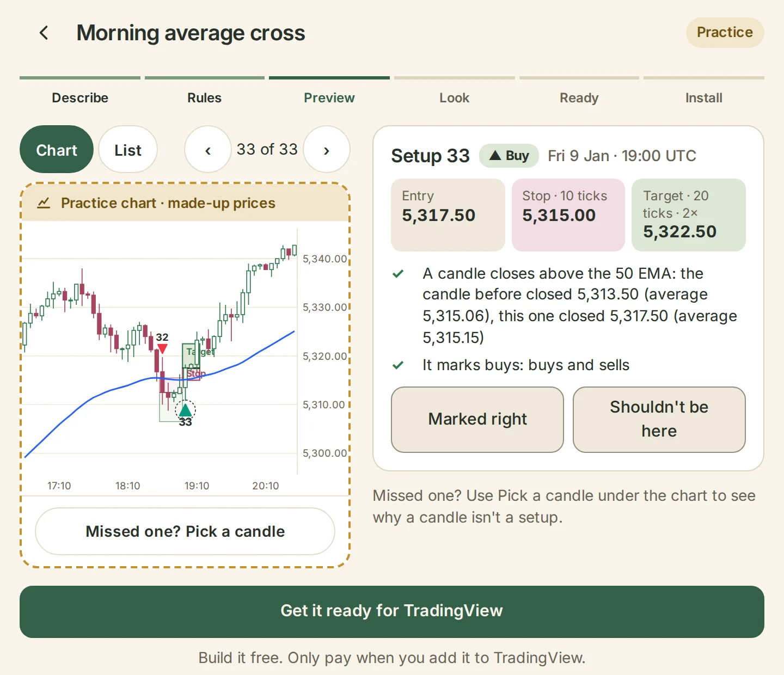Click the 'Fri 9 Jan · 19:00 UTC' timestamp
784x675 pixels.
pos(622,156)
